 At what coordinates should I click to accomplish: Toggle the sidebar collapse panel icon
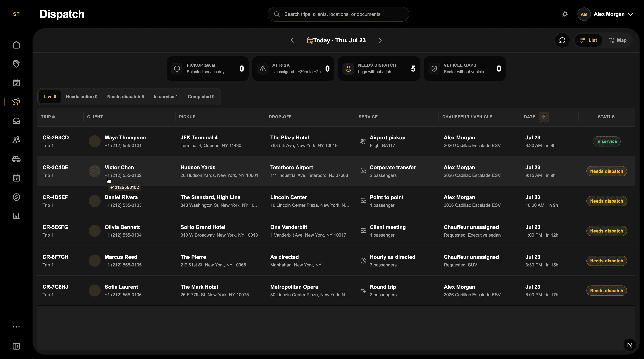[16, 346]
